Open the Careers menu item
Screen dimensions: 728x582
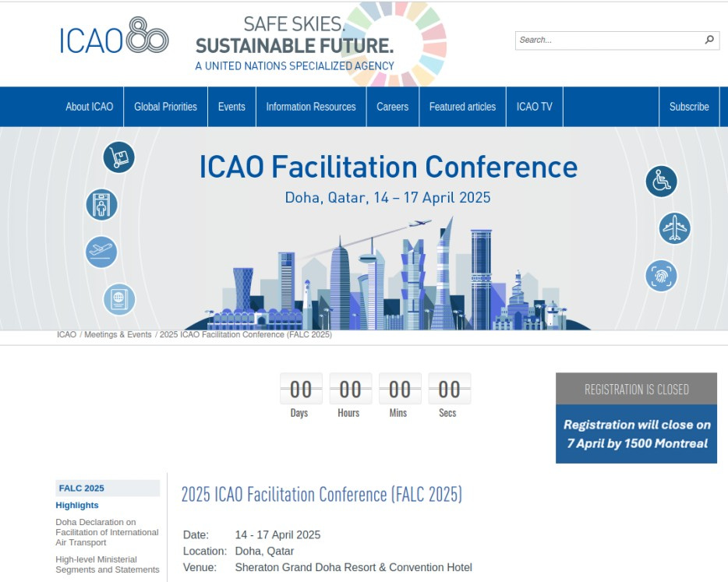(x=393, y=107)
